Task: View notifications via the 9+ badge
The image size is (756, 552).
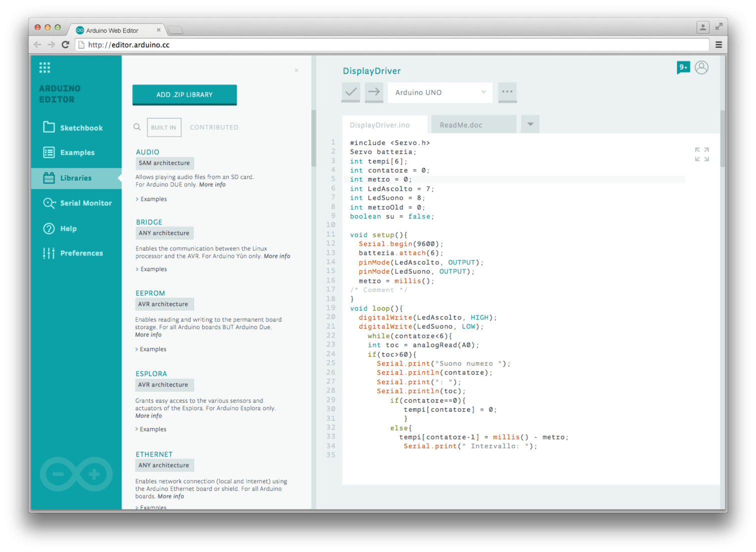Action: [x=682, y=67]
